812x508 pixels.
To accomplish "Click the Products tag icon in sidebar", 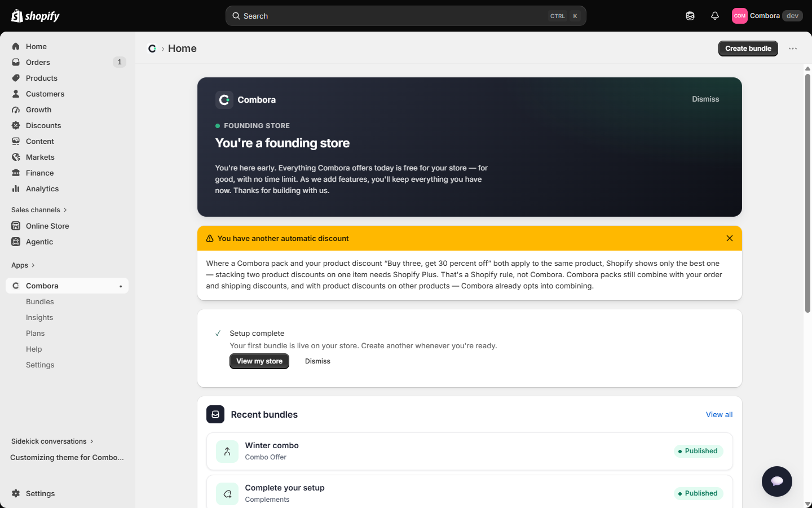I will tap(16, 78).
